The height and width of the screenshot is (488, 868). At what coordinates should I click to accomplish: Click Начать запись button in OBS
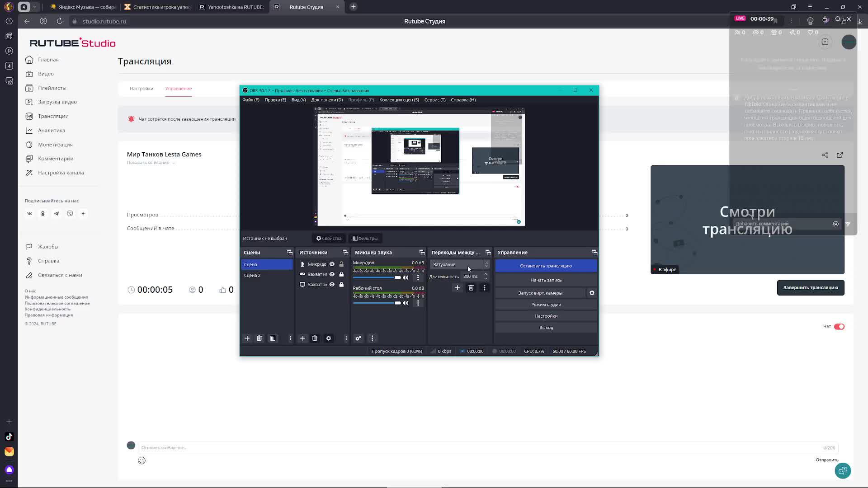[546, 280]
